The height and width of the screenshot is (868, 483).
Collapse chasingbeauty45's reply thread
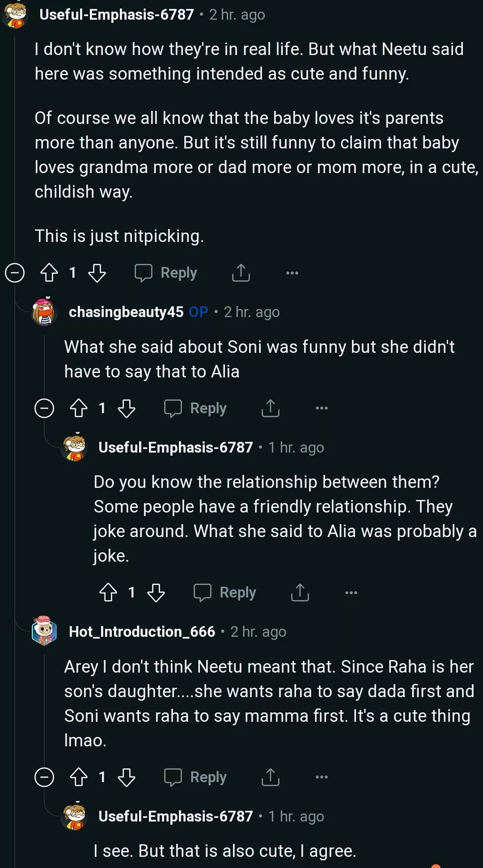pyautogui.click(x=44, y=408)
